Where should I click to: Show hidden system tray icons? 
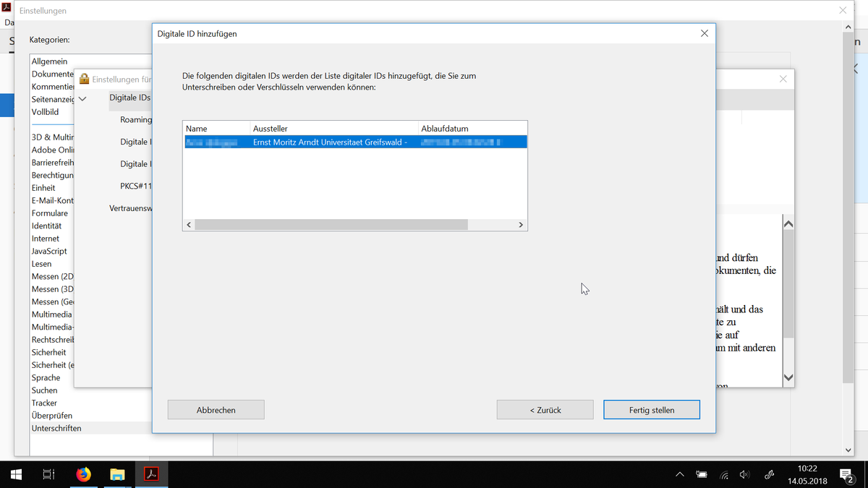[679, 475]
